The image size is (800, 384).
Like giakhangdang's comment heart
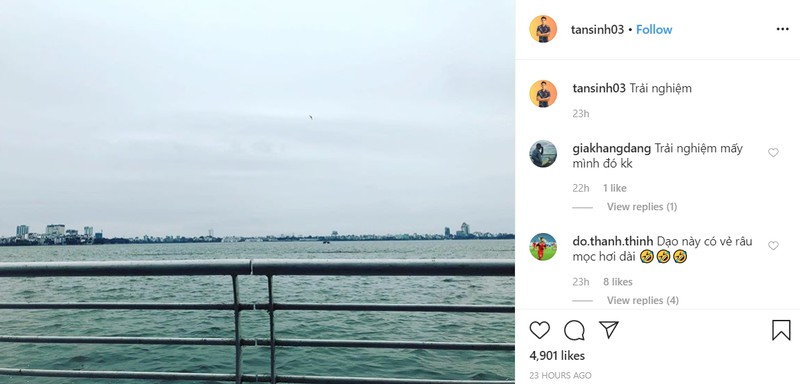[x=773, y=152]
